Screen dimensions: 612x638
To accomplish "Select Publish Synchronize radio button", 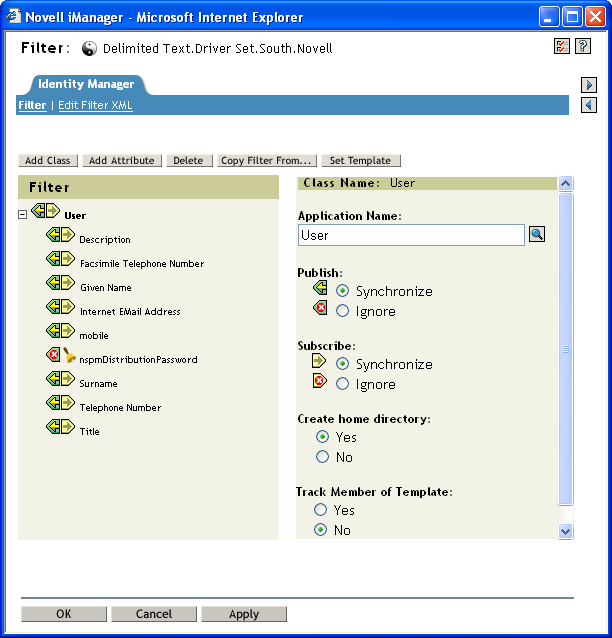I will 342,291.
